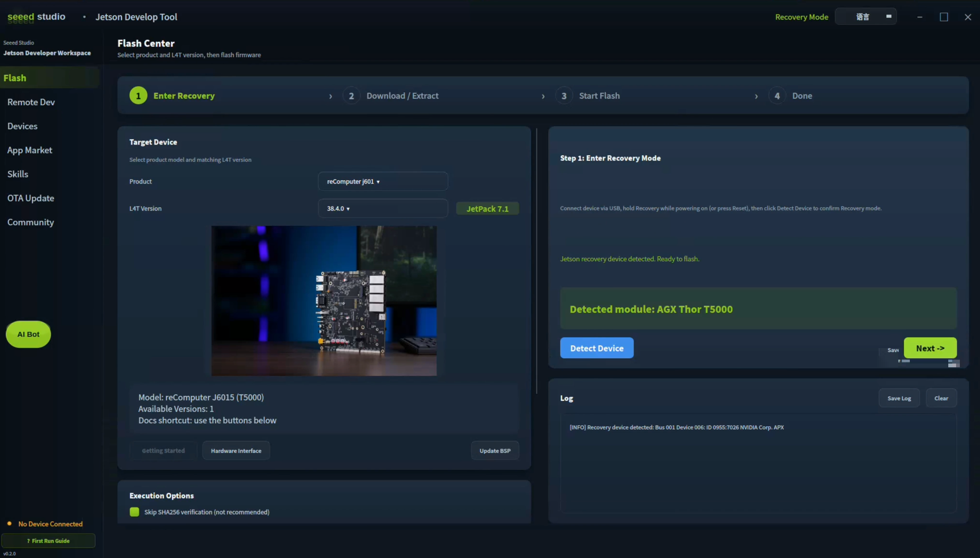This screenshot has width=980, height=558.
Task: Click the seeed studio logo
Action: [37, 17]
